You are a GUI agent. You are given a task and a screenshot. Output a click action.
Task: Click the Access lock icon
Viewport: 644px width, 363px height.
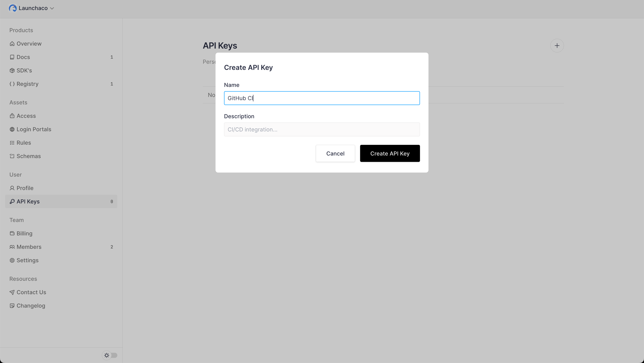pyautogui.click(x=12, y=116)
